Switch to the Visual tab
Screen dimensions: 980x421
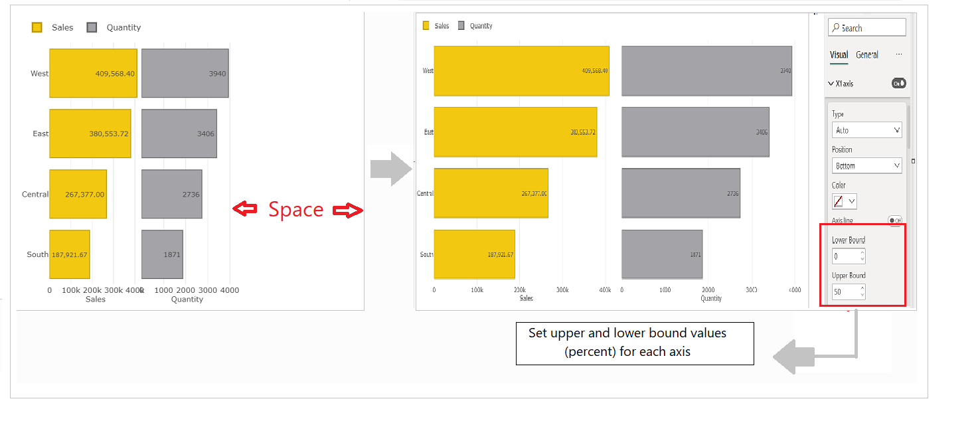coord(839,55)
